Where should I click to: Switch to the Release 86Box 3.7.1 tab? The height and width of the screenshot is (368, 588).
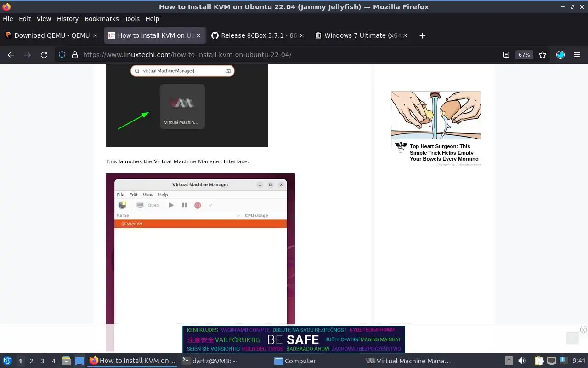[x=258, y=35]
